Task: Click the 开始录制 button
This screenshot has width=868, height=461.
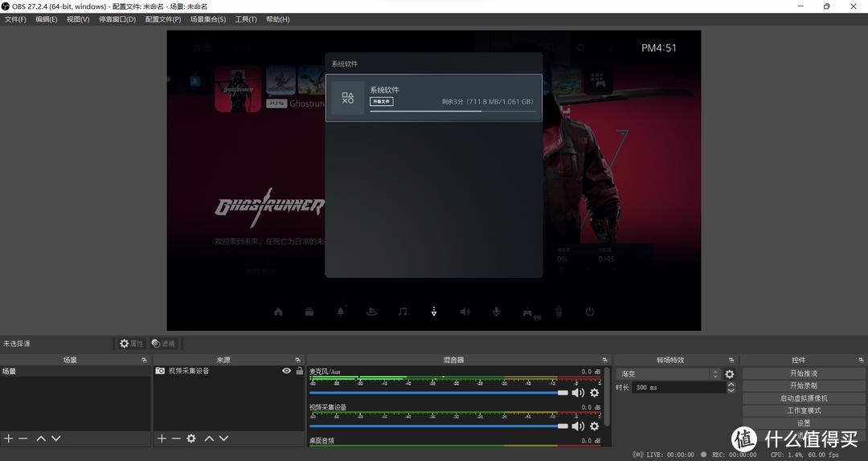Action: coord(803,386)
